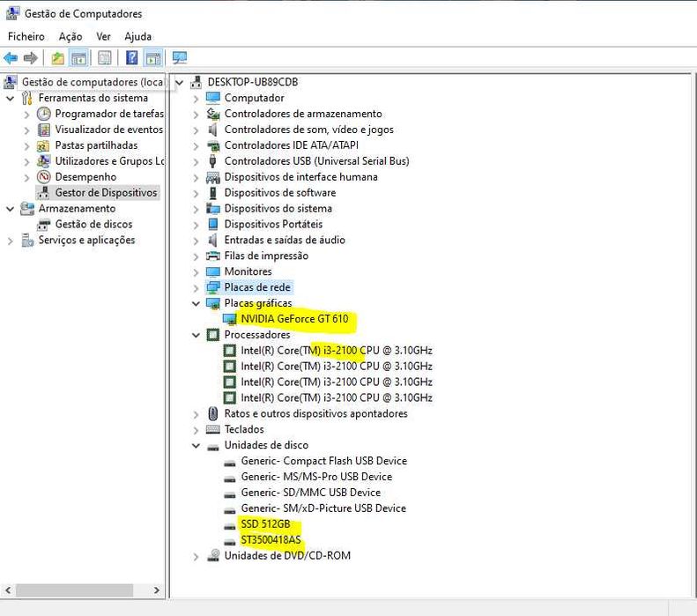Screen dimensions: 697x616
Task: Click the Up one level folder icon
Action: click(x=58, y=58)
